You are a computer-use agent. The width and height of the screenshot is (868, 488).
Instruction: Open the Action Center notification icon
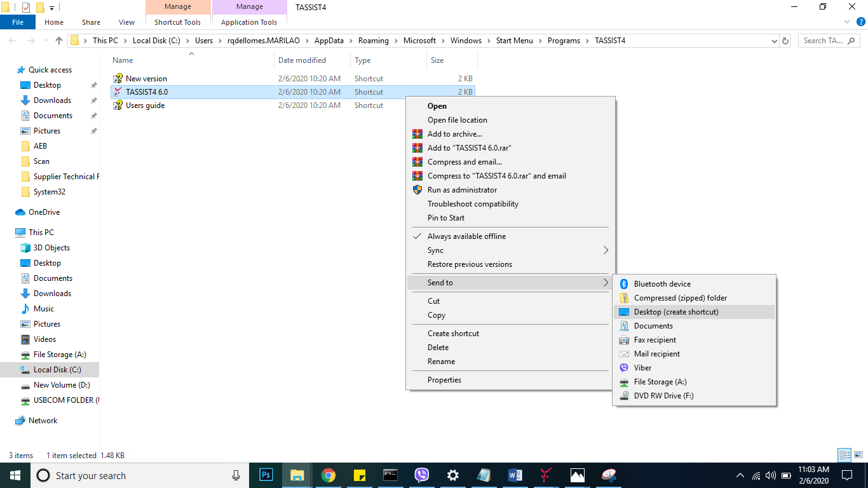[847, 475]
